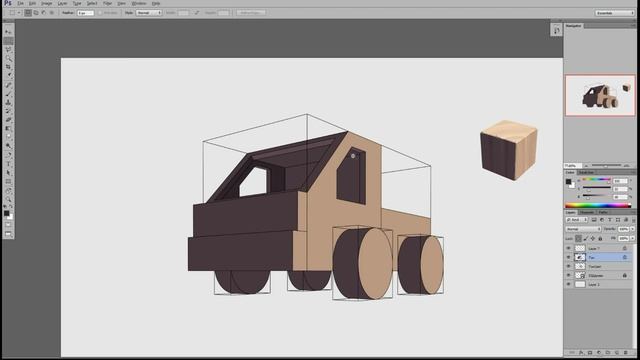Hide Layer 7 using its eye icon
Image resolution: width=640 pixels, height=360 pixels.
568,248
